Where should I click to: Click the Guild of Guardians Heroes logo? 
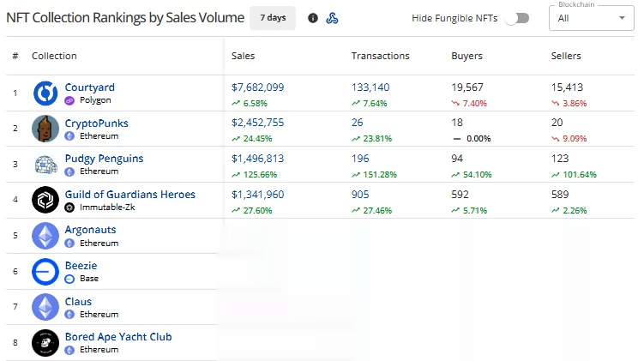pos(45,200)
